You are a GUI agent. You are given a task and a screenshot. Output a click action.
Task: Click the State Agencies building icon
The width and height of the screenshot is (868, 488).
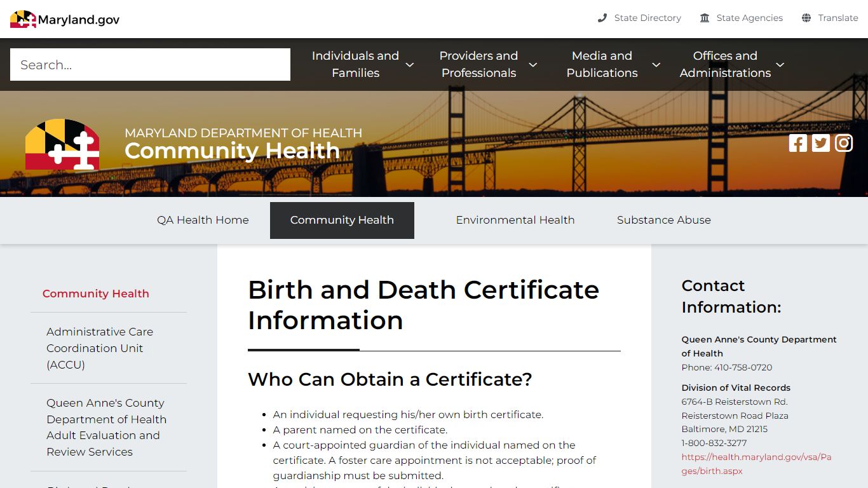coord(705,18)
